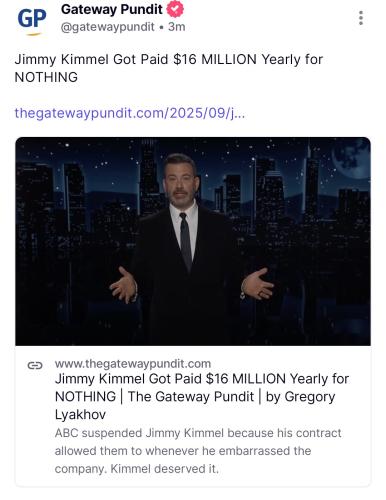Open the GP profile avatar logo

[x=32, y=21]
